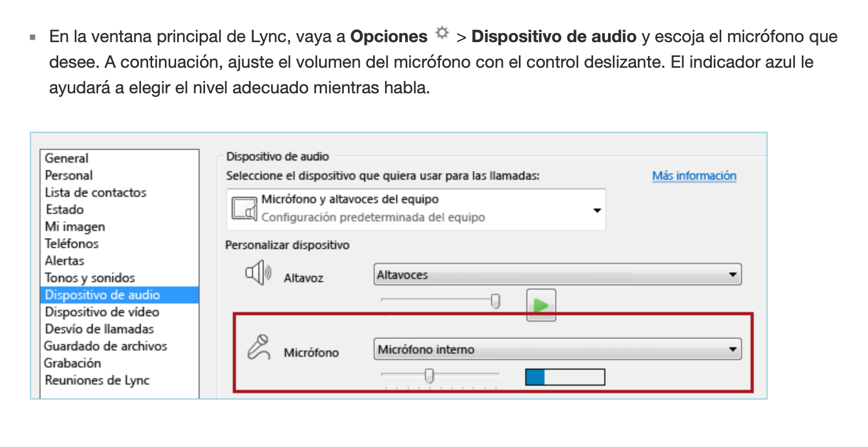Screen dimensions: 868x447
Task: Open Tonos y sonidos settings
Action: point(90,278)
